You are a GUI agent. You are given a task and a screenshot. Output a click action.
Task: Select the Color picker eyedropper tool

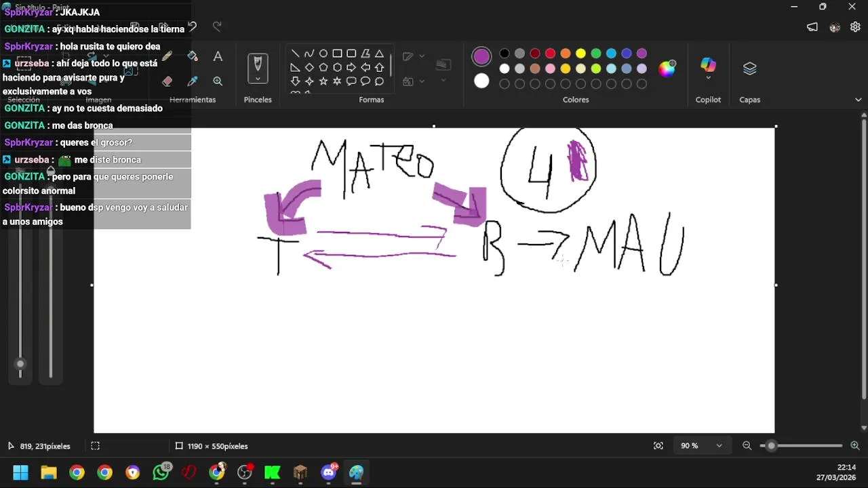(193, 81)
